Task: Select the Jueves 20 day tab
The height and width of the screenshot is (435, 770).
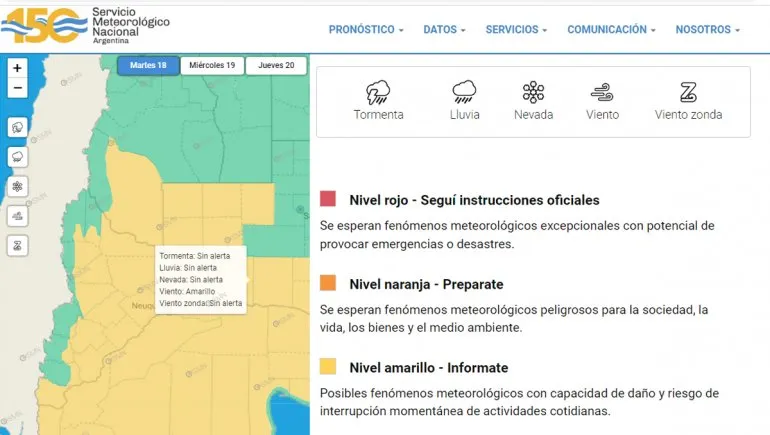Action: point(276,65)
